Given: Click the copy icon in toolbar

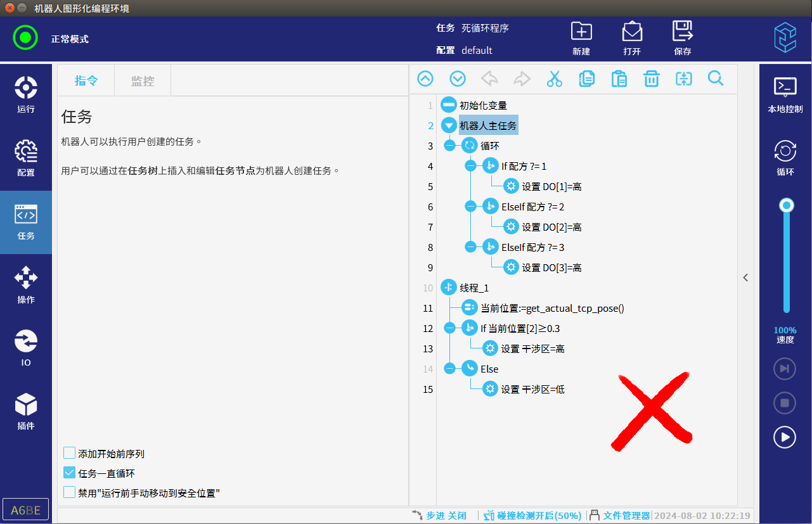Looking at the screenshot, I should [586, 79].
